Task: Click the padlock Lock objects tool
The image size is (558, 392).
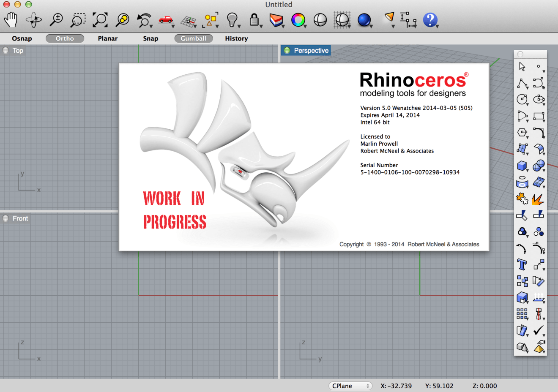Action: click(x=254, y=20)
